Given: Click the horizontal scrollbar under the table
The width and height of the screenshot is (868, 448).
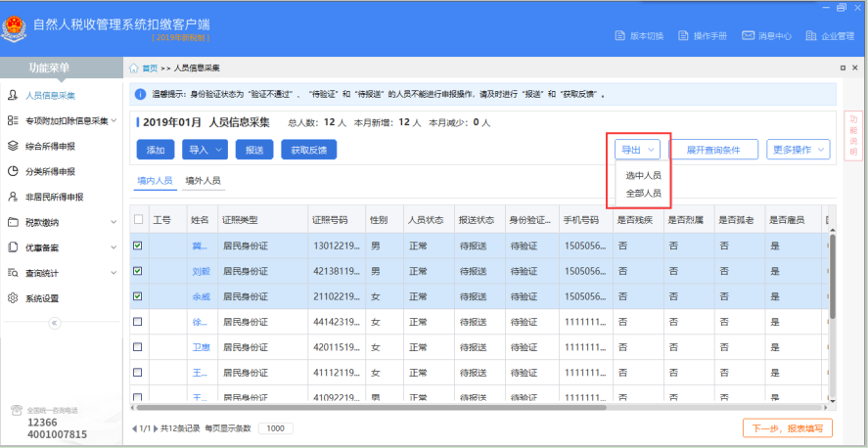Looking at the screenshot, I should [x=371, y=408].
